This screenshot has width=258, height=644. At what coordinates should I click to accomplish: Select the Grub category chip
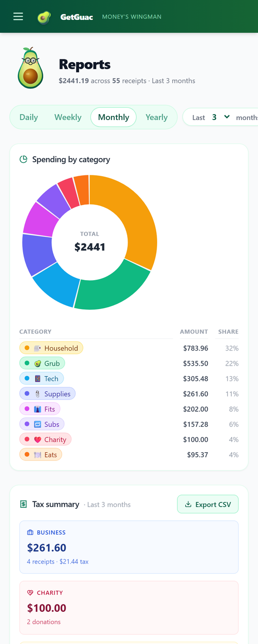[42, 363]
